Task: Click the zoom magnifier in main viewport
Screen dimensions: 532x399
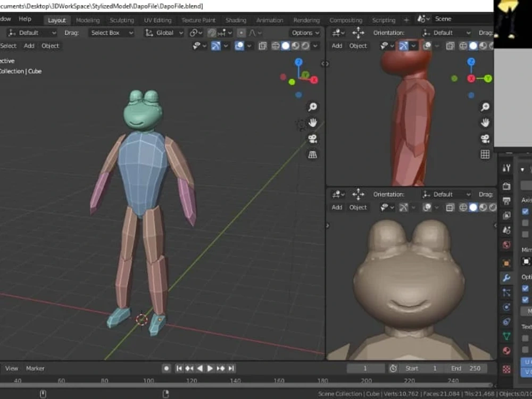Action: 312,107
